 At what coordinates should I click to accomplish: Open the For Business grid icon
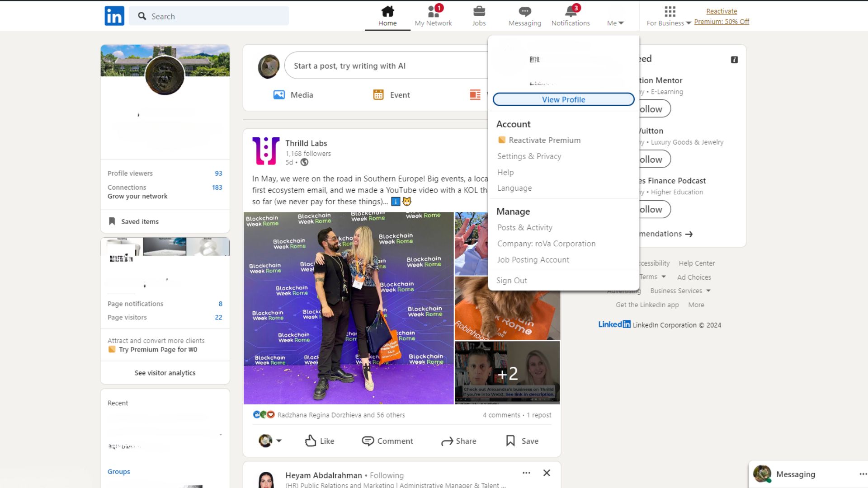point(670,11)
